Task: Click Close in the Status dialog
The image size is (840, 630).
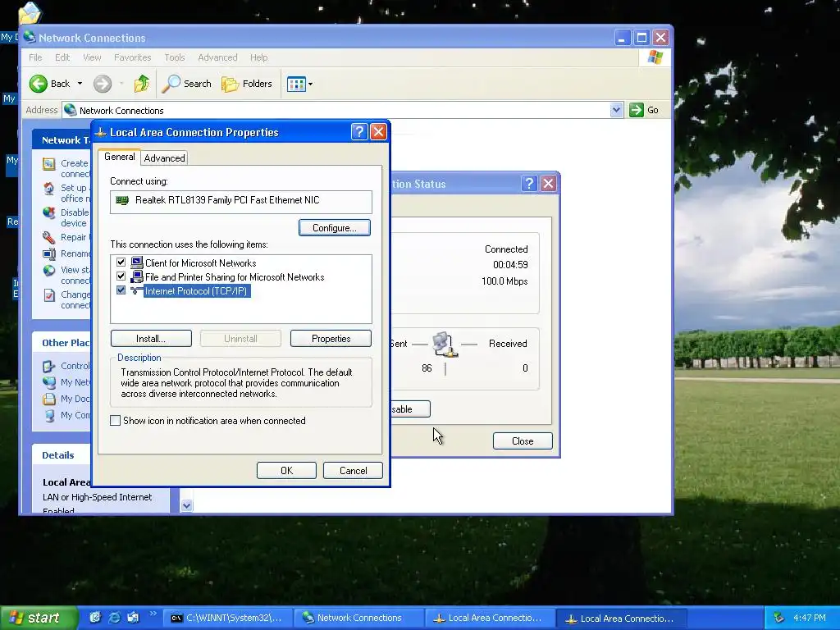Action: (523, 441)
